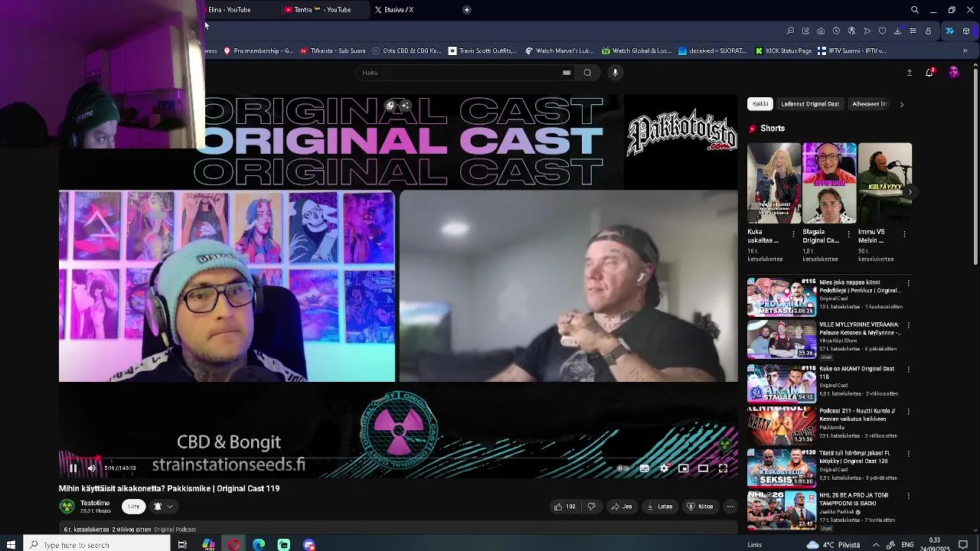Open the 'Kuka on AKAM?' video thumbnail
Screen dimensions: 980x551
tap(782, 383)
